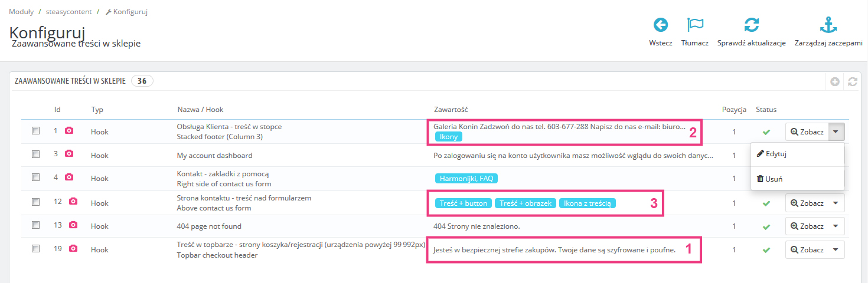Collapse the dropdown arrow beside first Zobacz

tap(836, 132)
